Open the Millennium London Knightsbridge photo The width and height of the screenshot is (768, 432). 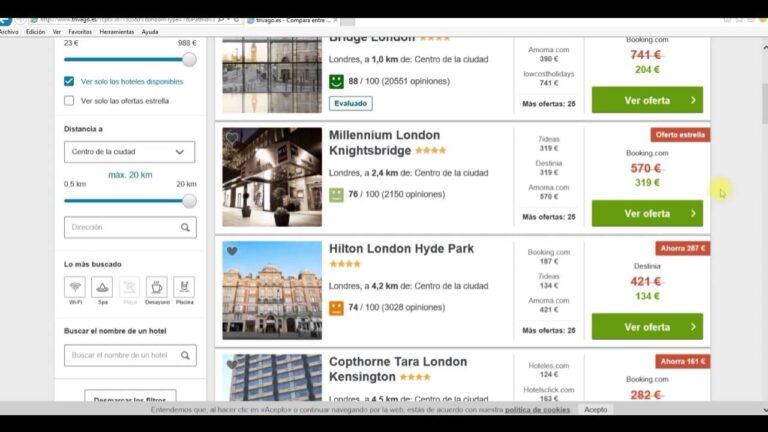(272, 177)
